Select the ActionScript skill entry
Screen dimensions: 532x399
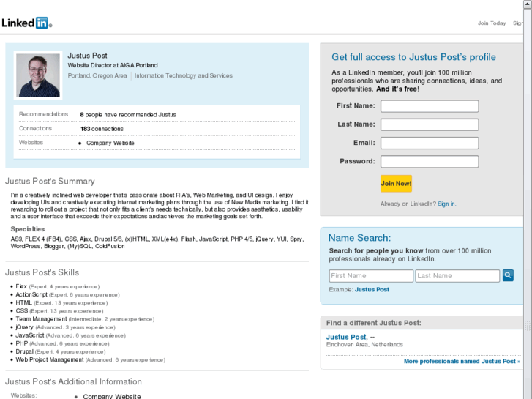[67, 295]
